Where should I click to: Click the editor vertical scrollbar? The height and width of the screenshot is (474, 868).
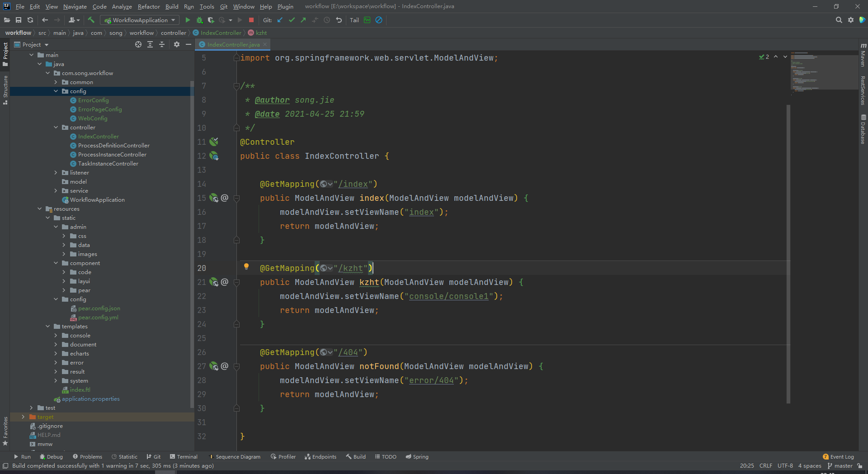tap(788, 253)
